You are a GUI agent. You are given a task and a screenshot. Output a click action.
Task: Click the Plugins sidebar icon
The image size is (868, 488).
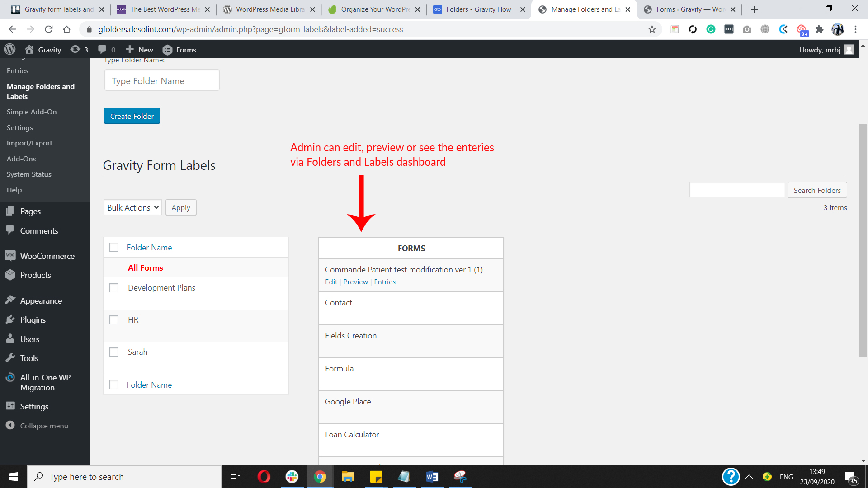pyautogui.click(x=10, y=319)
